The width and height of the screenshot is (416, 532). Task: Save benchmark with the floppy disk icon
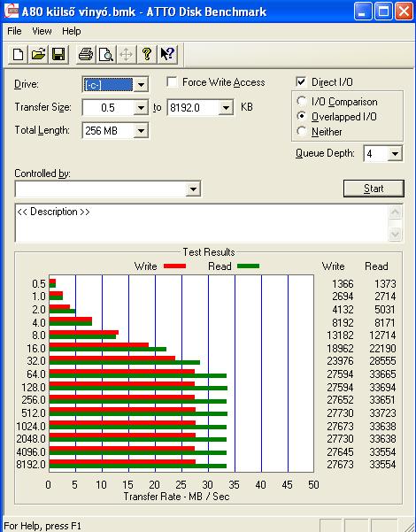[x=58, y=54]
